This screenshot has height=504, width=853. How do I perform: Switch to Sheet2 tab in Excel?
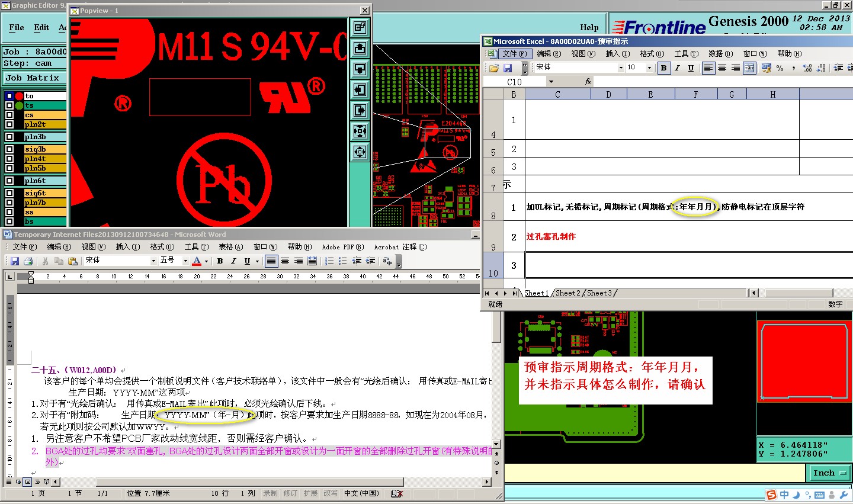tap(568, 293)
